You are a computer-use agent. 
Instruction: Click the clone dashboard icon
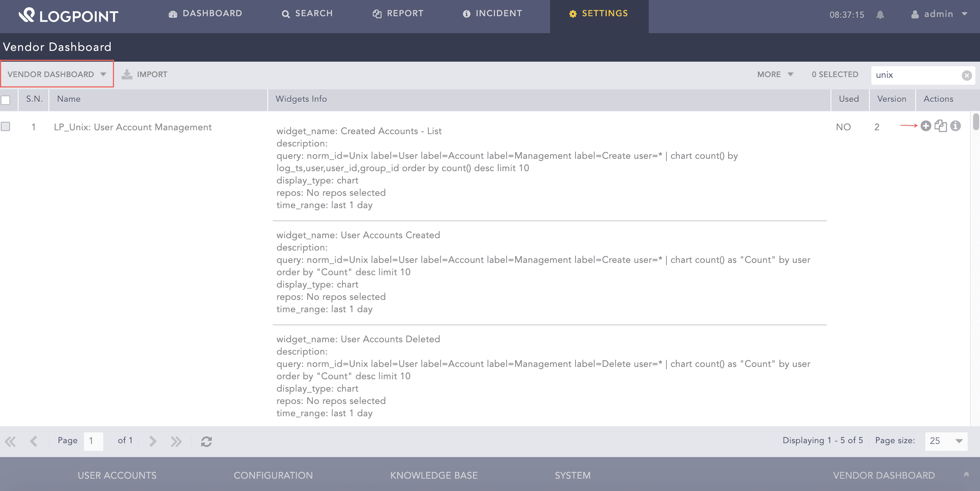[940, 126]
